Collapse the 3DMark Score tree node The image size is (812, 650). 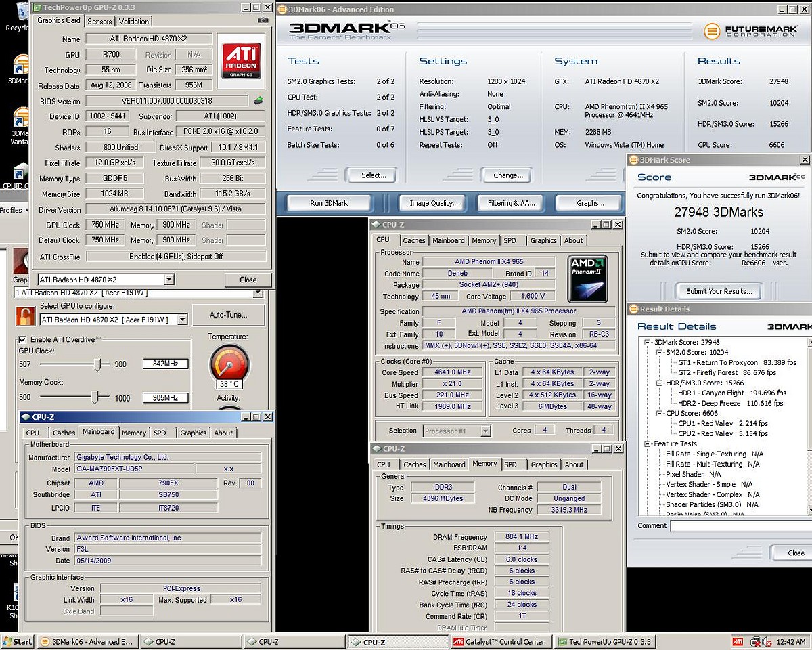coord(649,343)
